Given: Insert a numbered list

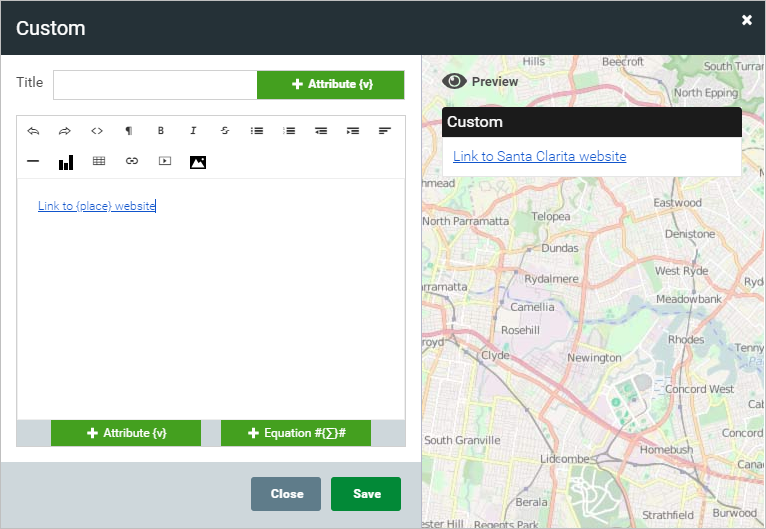Looking at the screenshot, I should [289, 131].
